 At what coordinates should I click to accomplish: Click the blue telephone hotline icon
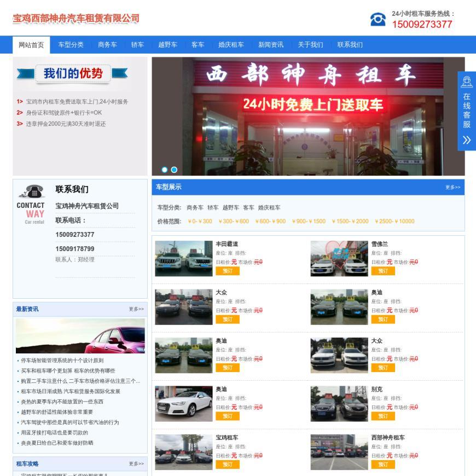[378, 20]
